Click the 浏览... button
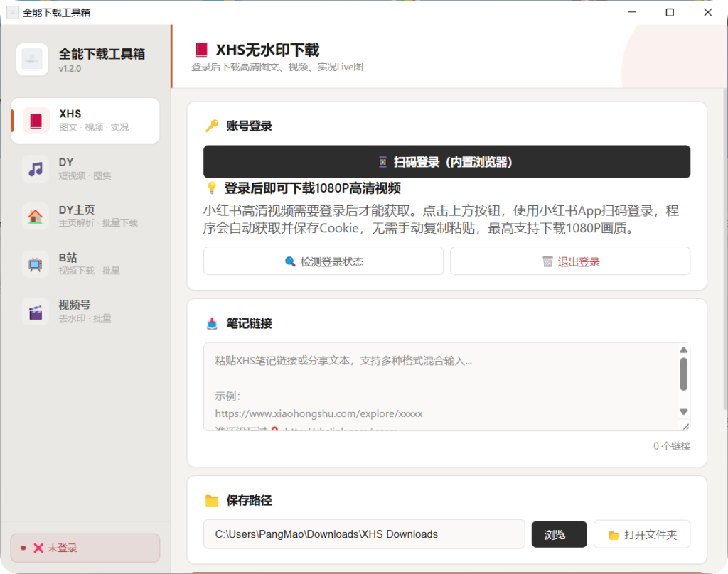 pyautogui.click(x=559, y=534)
